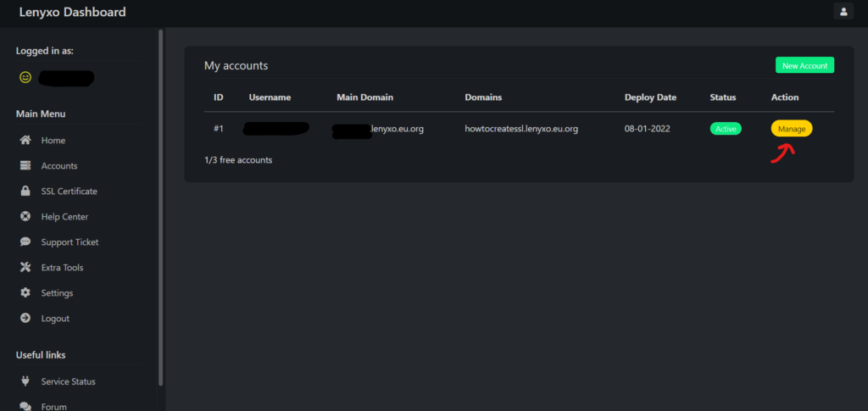The width and height of the screenshot is (868, 411).
Task: Click the Logout arrow icon
Action: [25, 318]
